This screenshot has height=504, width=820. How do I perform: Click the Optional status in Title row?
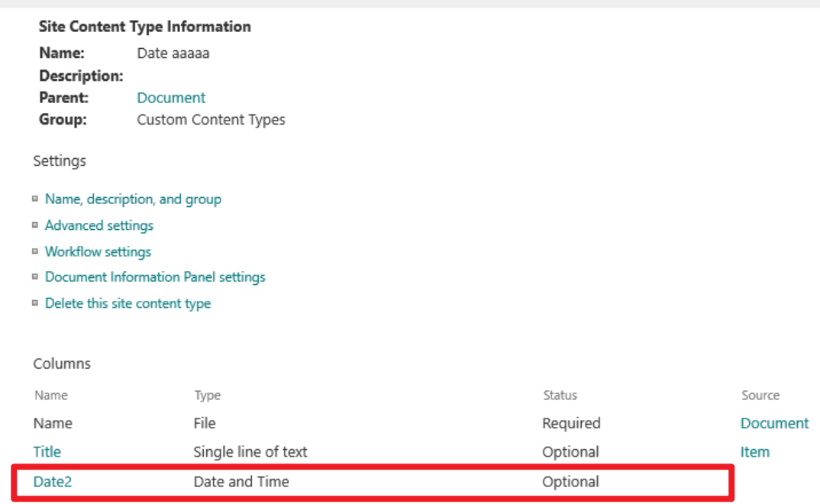tap(570, 452)
